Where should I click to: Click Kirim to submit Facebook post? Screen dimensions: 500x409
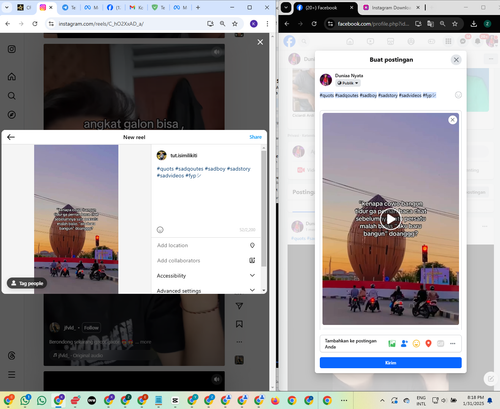390,363
